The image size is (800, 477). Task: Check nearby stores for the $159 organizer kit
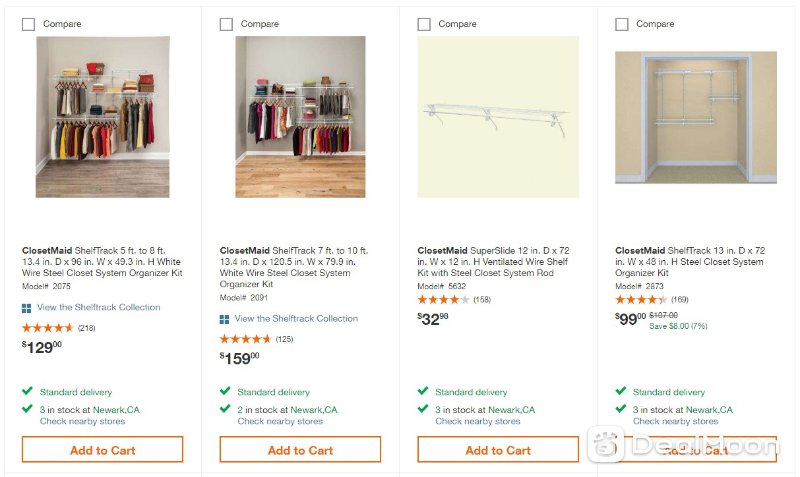[x=280, y=421]
